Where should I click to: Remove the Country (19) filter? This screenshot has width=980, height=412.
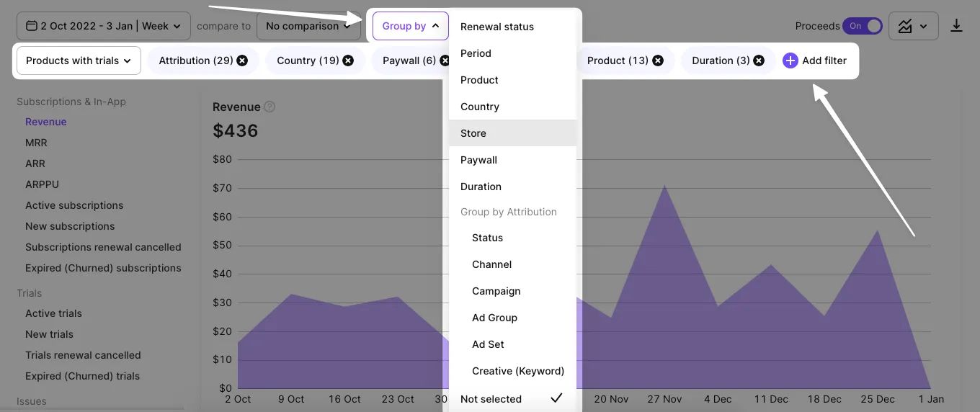tap(348, 61)
